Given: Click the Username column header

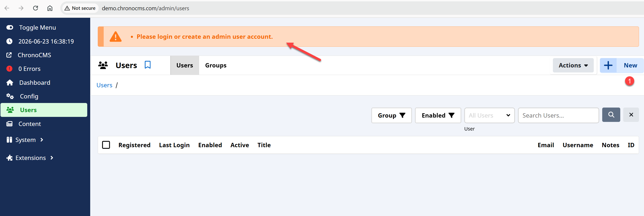Looking at the screenshot, I should click(578, 145).
